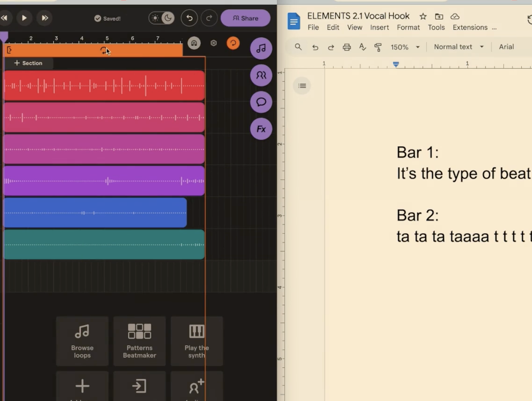This screenshot has height=401, width=532.
Task: Select the red audio region
Action: (104, 86)
